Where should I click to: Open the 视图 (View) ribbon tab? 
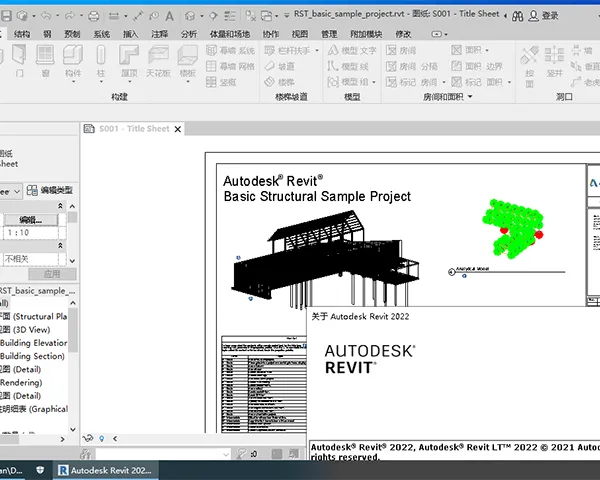click(x=300, y=34)
